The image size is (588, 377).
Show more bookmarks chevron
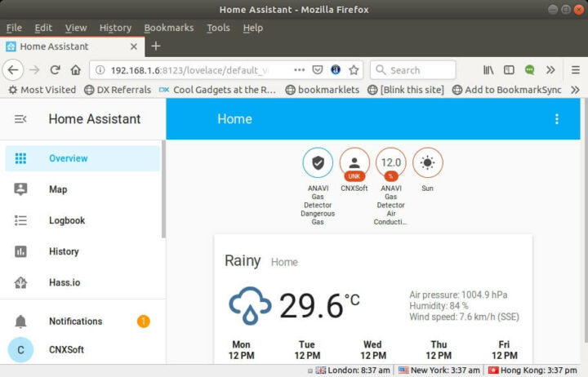[x=575, y=90]
